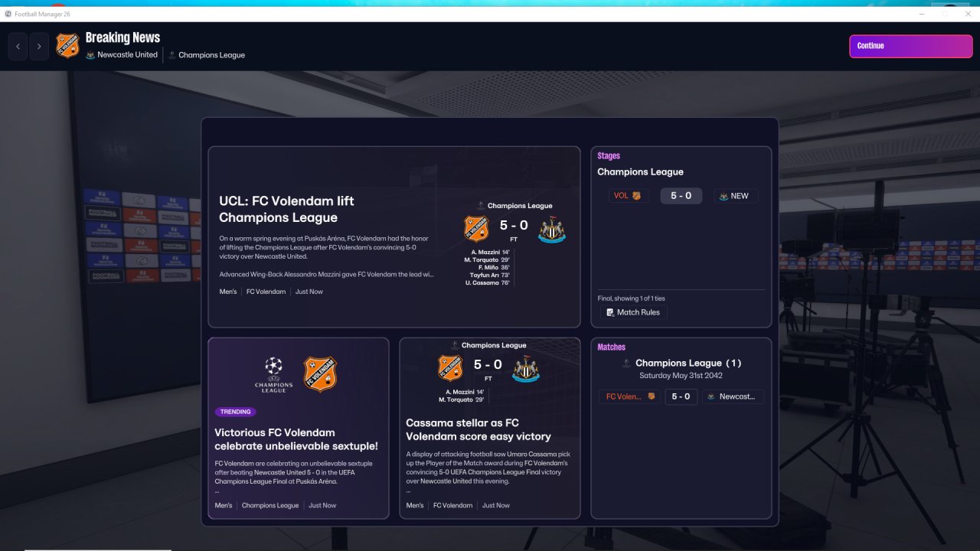Select the VOL team chip in Stages

[629, 196]
